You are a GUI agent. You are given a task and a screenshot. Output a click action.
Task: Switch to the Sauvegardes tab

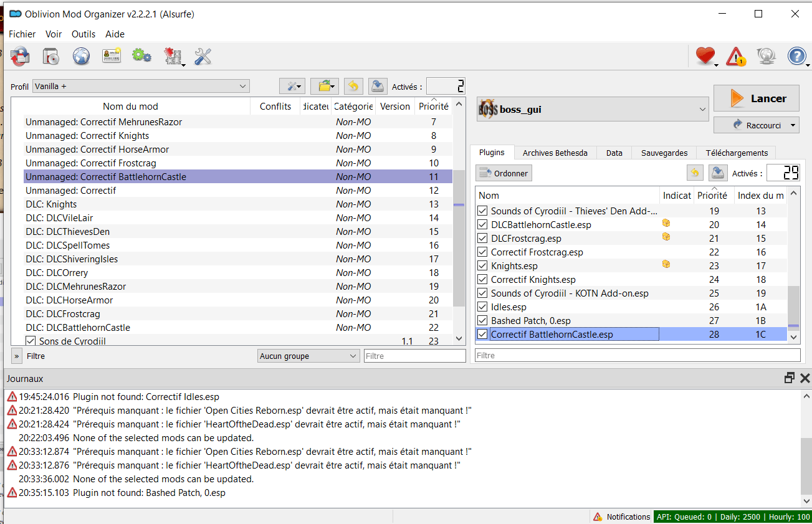(x=664, y=153)
